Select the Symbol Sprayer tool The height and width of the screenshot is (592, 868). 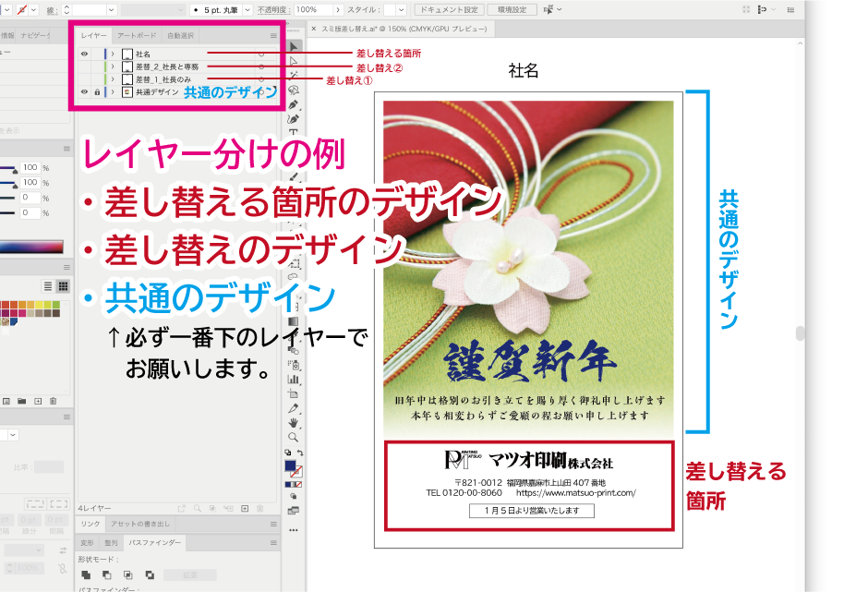click(x=294, y=365)
